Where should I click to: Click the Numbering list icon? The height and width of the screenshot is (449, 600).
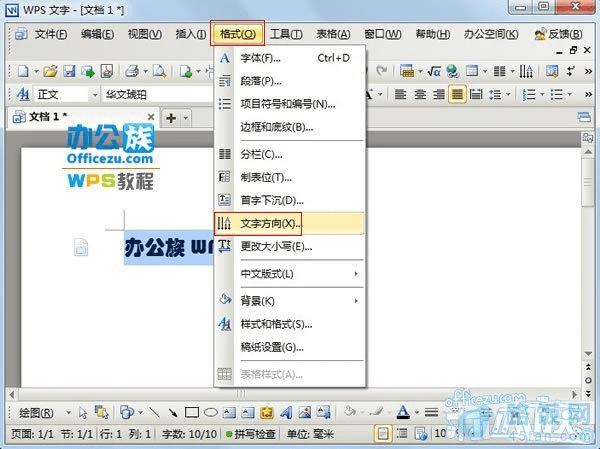529,94
